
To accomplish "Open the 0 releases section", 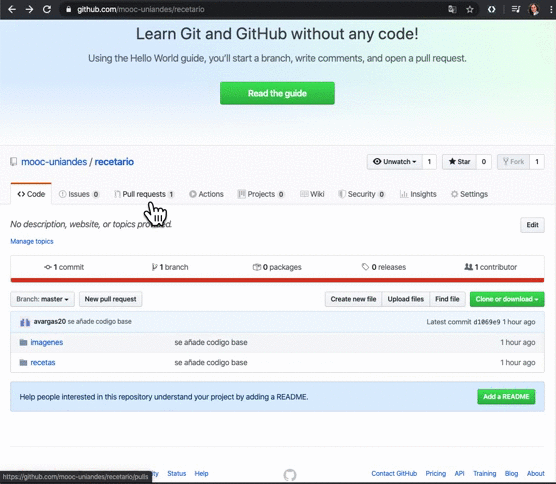I will (x=384, y=267).
